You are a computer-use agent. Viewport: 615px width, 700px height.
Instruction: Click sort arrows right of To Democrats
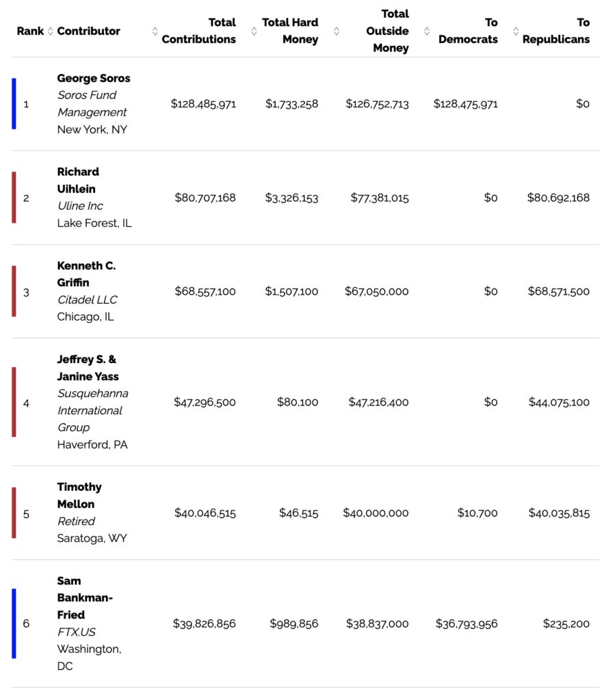[x=516, y=31]
